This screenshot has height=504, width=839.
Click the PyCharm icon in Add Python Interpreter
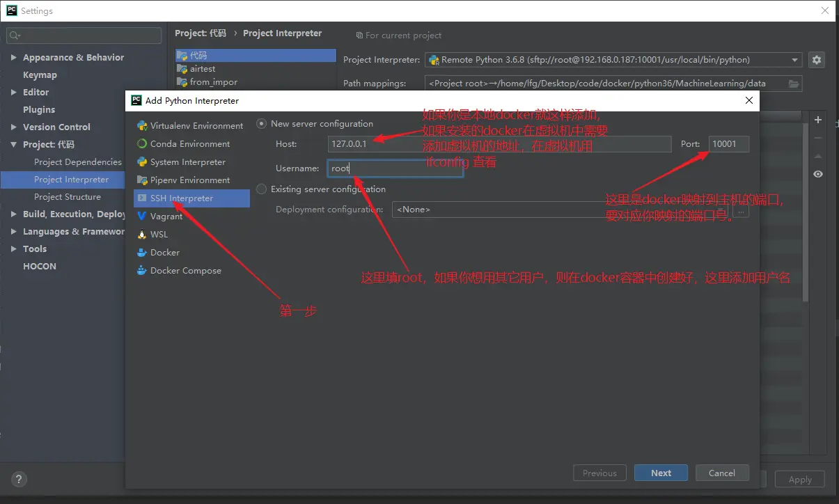(x=136, y=100)
